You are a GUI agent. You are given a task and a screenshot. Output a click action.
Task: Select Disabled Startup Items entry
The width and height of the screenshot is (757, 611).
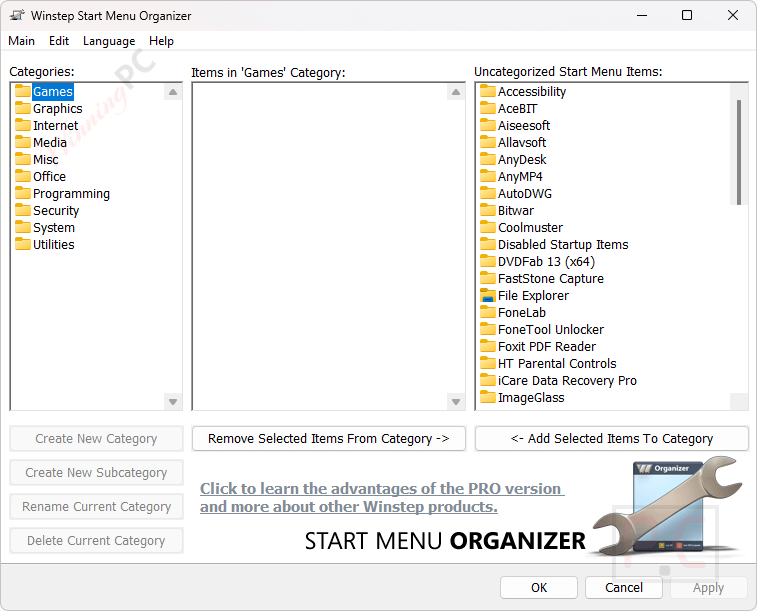pos(563,244)
